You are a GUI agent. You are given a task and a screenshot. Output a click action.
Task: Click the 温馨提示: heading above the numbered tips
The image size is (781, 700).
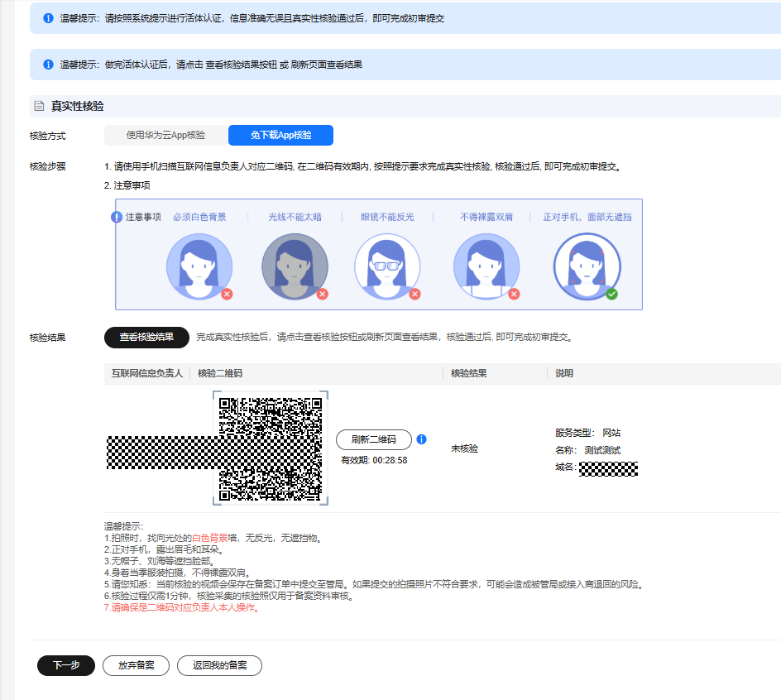[x=123, y=526]
